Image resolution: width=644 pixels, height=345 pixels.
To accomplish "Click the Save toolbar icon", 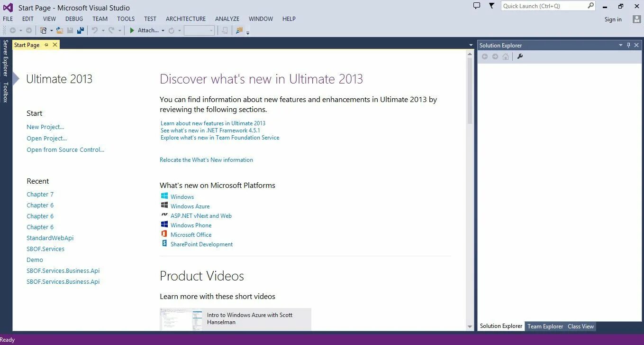I will click(x=70, y=30).
